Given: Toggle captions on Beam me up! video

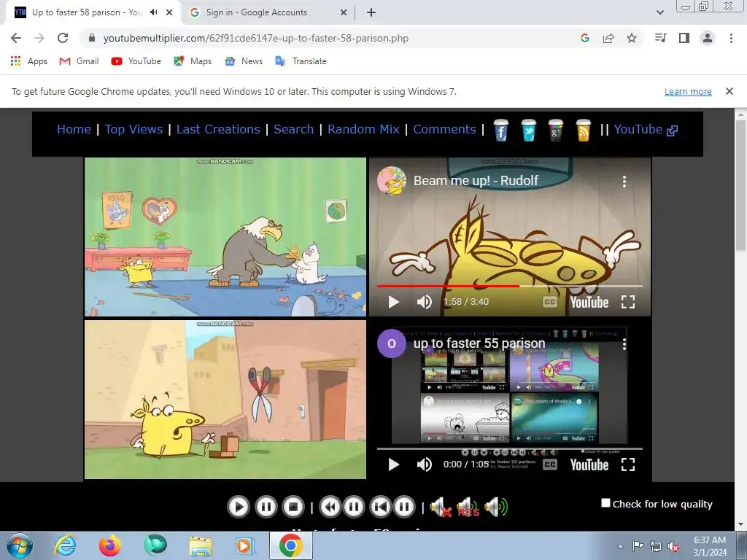Looking at the screenshot, I should coord(550,302).
